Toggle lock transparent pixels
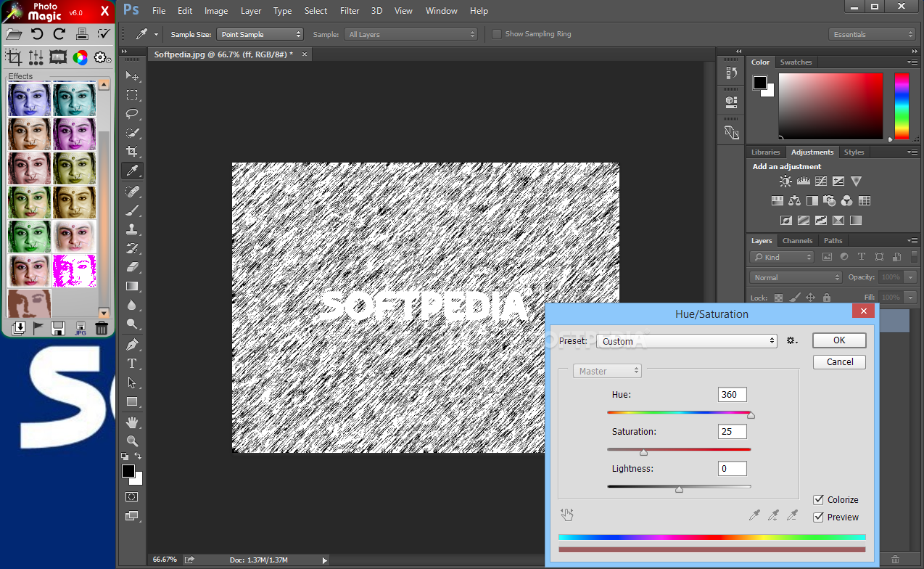This screenshot has width=924, height=569. click(x=778, y=298)
